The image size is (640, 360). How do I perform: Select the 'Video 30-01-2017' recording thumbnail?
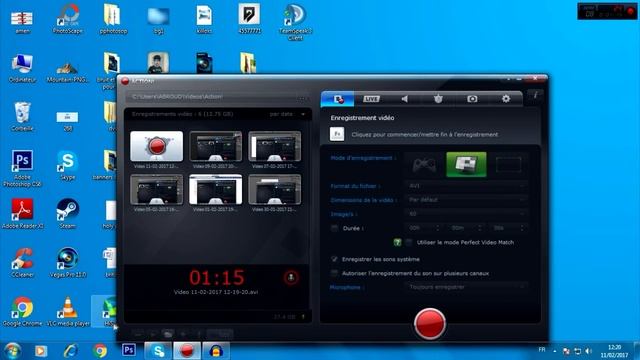[275, 189]
